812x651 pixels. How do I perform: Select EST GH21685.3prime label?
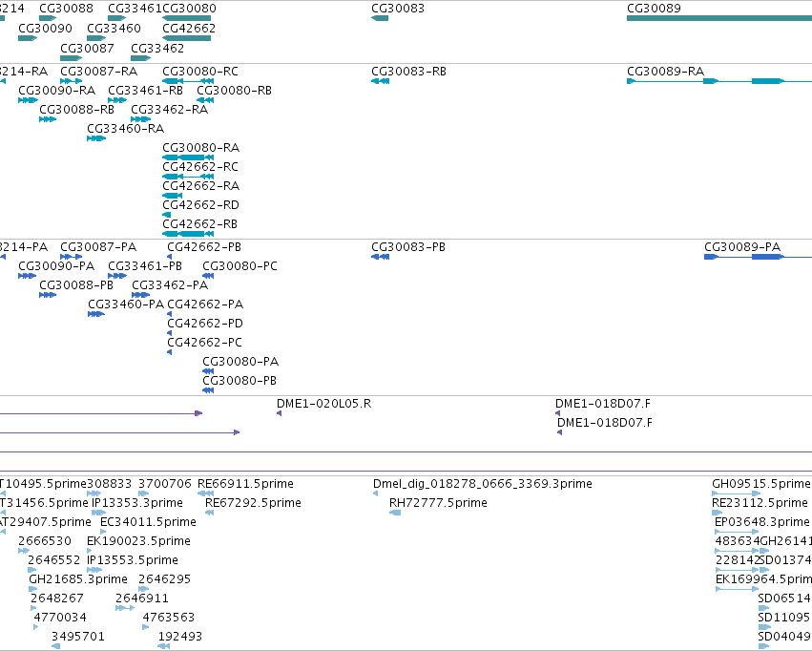click(77, 579)
